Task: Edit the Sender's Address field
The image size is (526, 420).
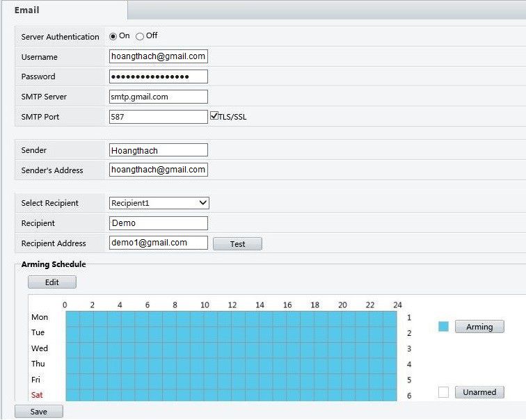Action: (159, 170)
